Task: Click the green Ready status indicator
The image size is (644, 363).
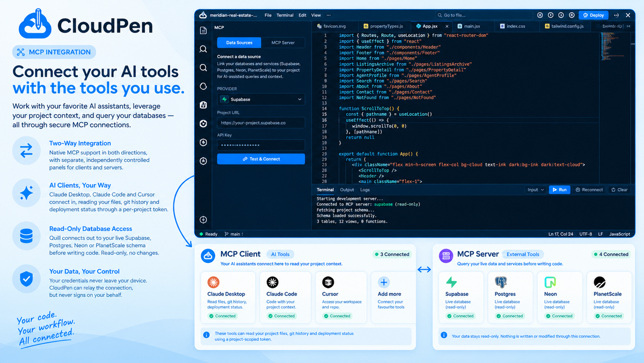Action: coord(208,234)
